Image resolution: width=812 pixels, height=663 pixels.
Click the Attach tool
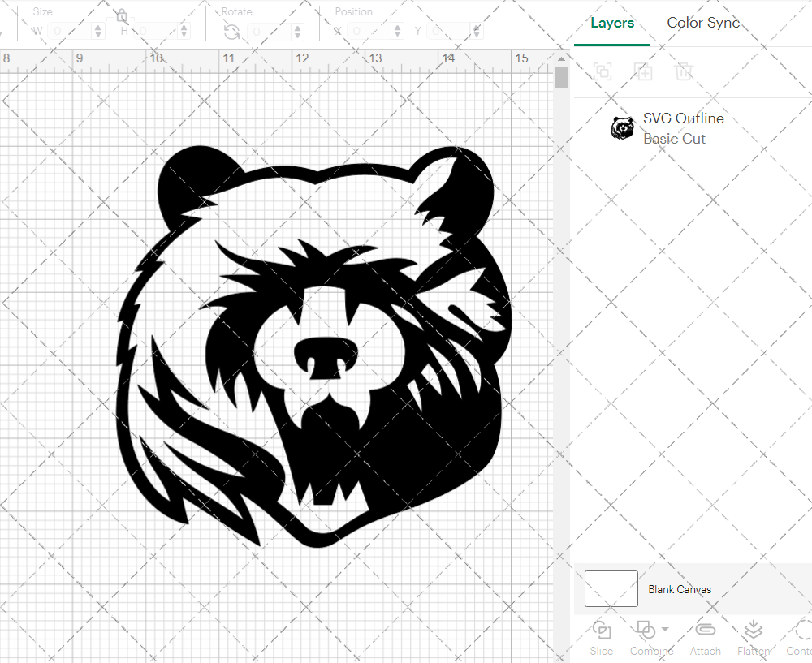coord(705,638)
